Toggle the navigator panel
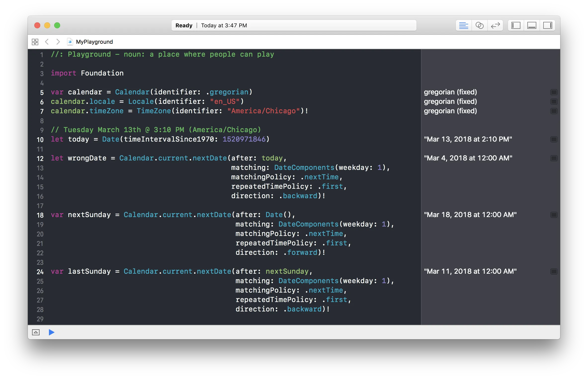Image resolution: width=588 pixels, height=379 pixels. pyautogui.click(x=516, y=25)
